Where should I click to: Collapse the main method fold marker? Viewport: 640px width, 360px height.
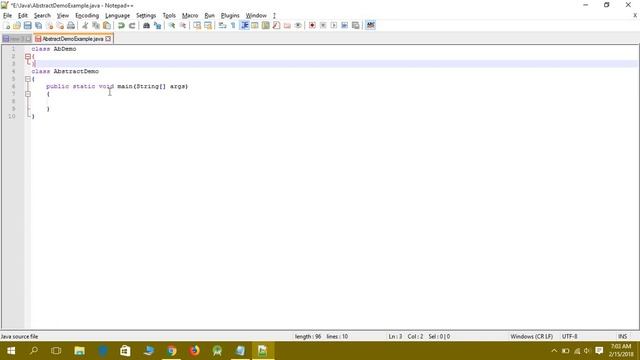28,94
